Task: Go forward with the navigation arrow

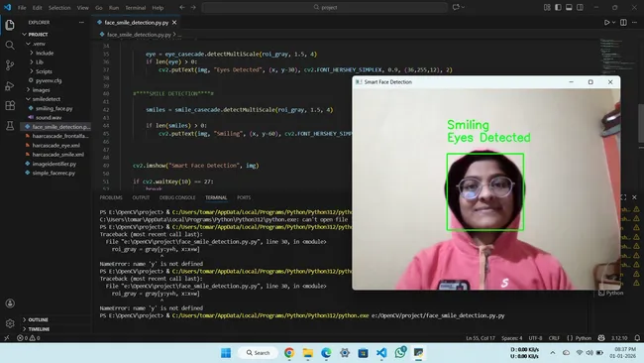Action: pos(193,7)
